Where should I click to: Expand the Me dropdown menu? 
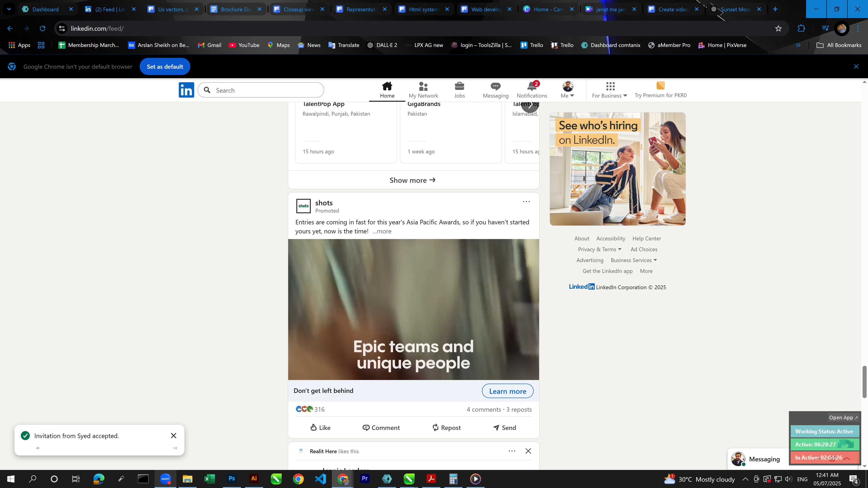[x=567, y=90]
